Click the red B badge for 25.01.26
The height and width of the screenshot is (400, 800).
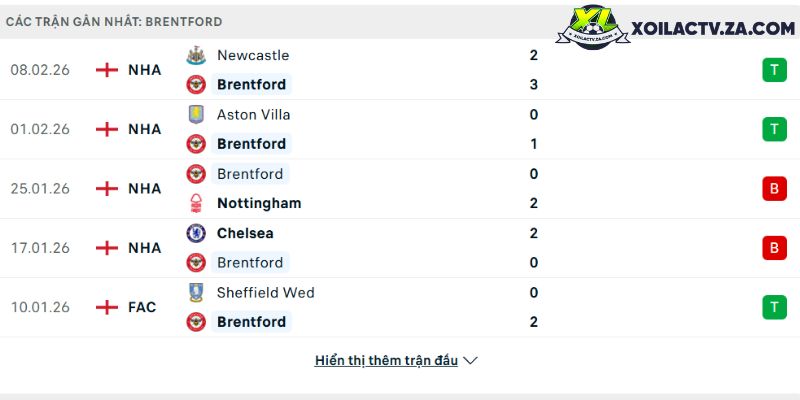click(774, 188)
